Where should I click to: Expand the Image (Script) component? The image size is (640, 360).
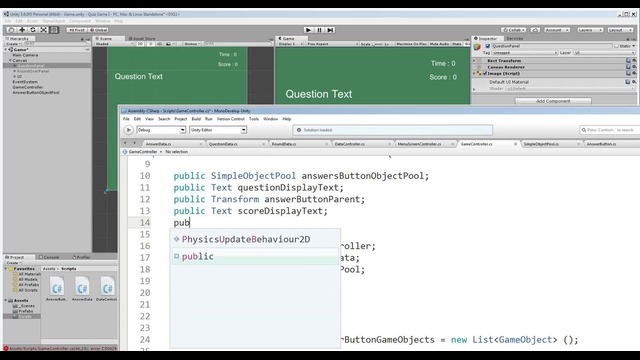click(474, 73)
